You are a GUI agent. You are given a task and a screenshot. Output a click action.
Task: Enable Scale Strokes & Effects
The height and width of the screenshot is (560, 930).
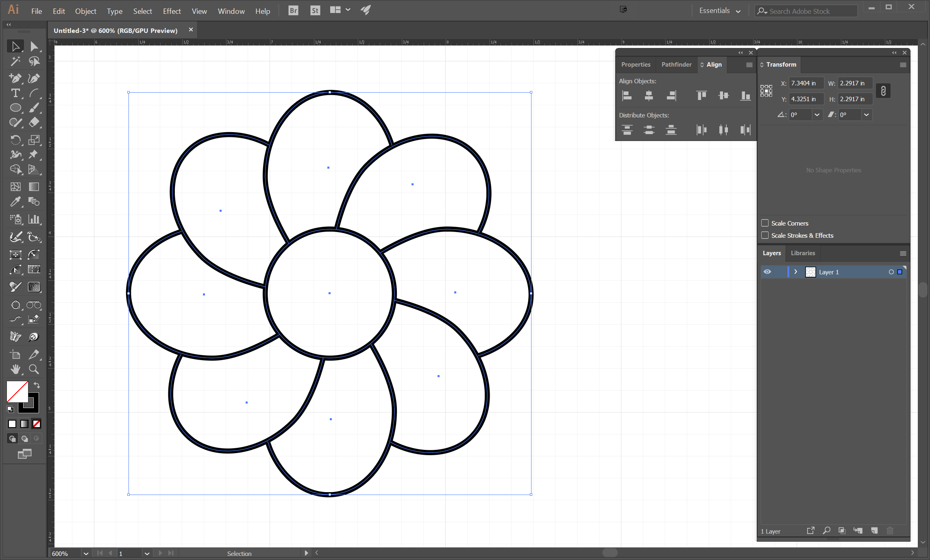point(764,235)
